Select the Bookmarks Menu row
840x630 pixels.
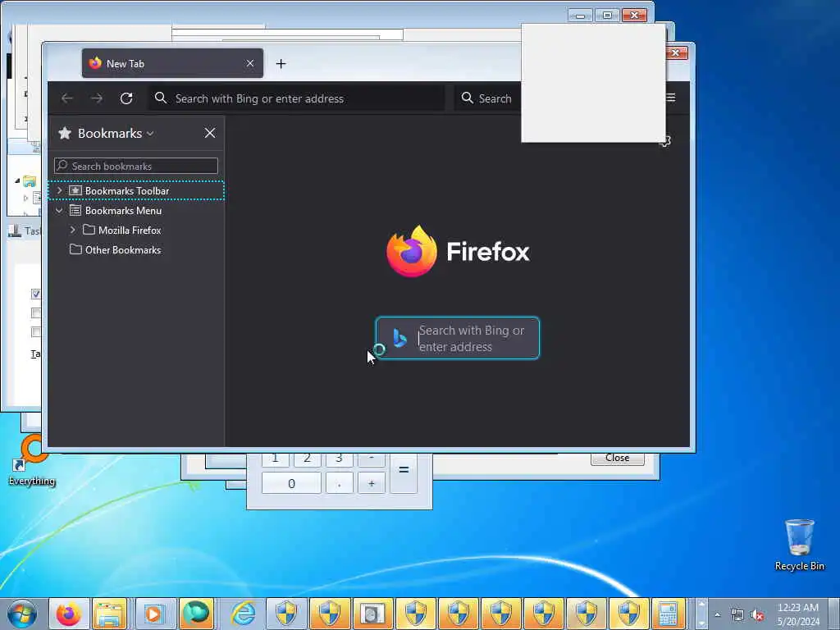click(136, 211)
